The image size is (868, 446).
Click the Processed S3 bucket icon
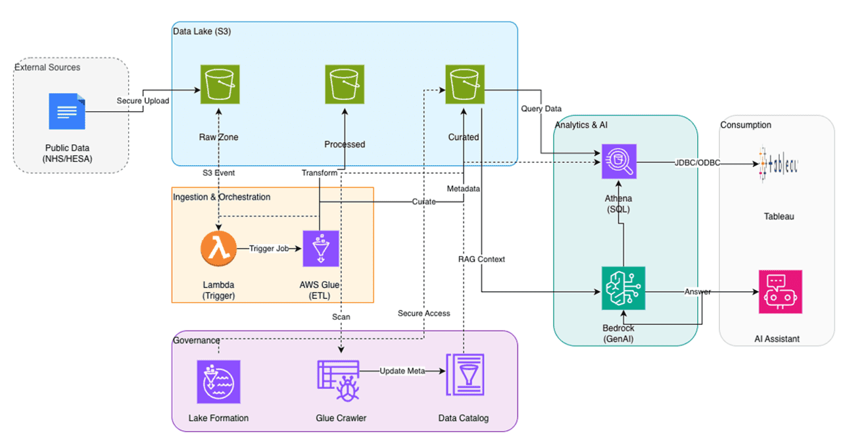pyautogui.click(x=344, y=84)
